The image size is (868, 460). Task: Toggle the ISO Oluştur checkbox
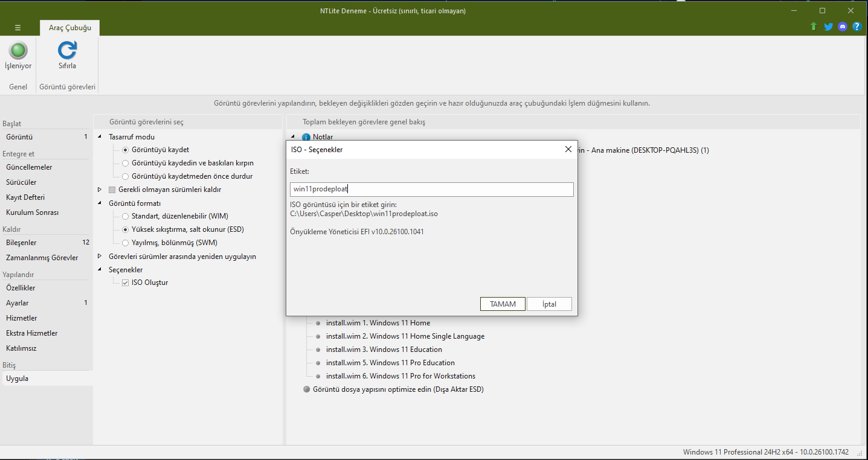[126, 283]
